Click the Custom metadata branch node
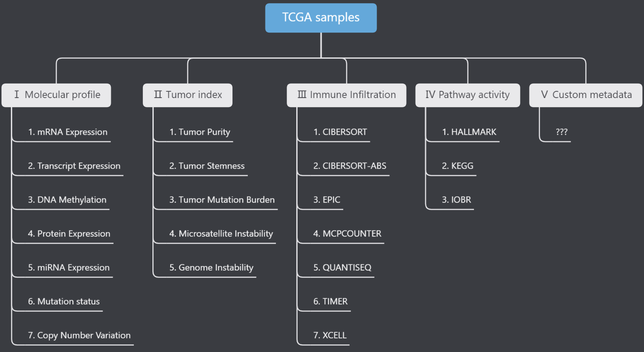The width and height of the screenshot is (644, 352). click(x=586, y=95)
